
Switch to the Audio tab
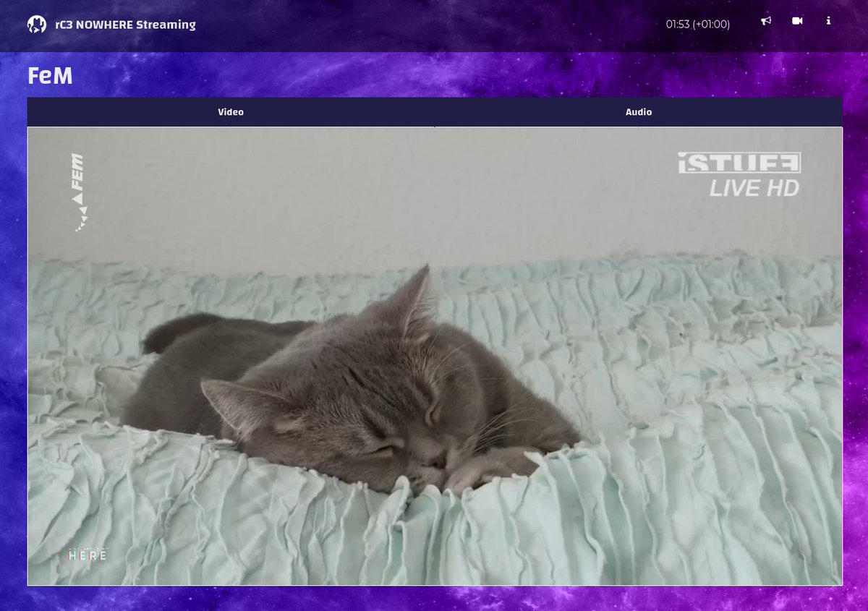(x=639, y=112)
